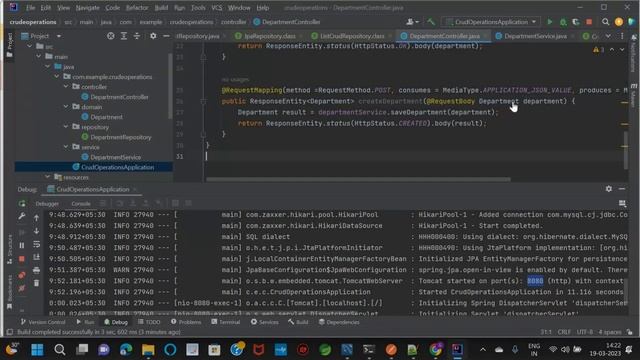Select DepartmentController in project tree
Viewport: 640px width, 360px height.
[119, 97]
